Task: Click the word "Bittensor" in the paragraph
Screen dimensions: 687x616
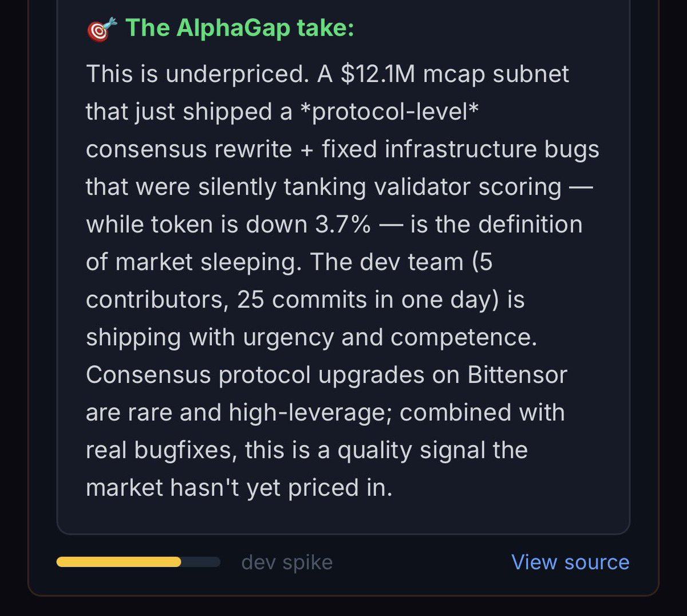Action: pos(517,375)
